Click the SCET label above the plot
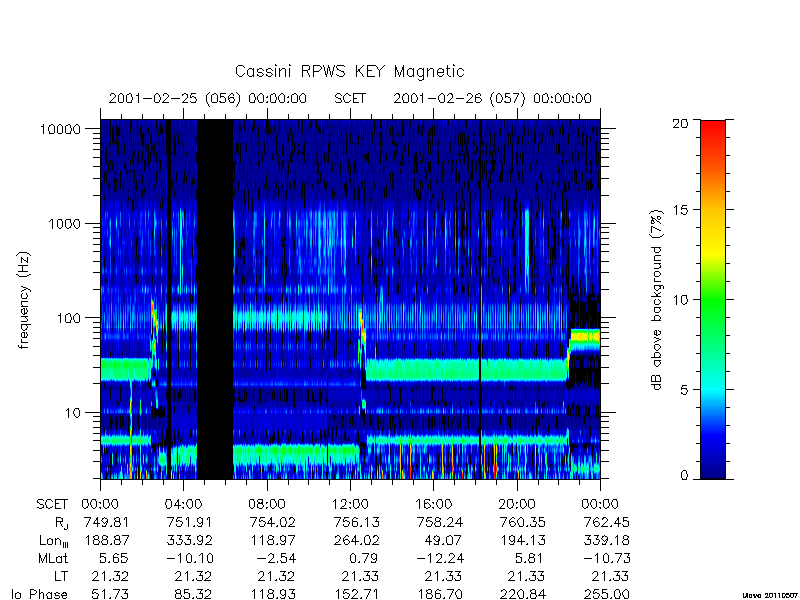800x600 pixels. coord(350,98)
